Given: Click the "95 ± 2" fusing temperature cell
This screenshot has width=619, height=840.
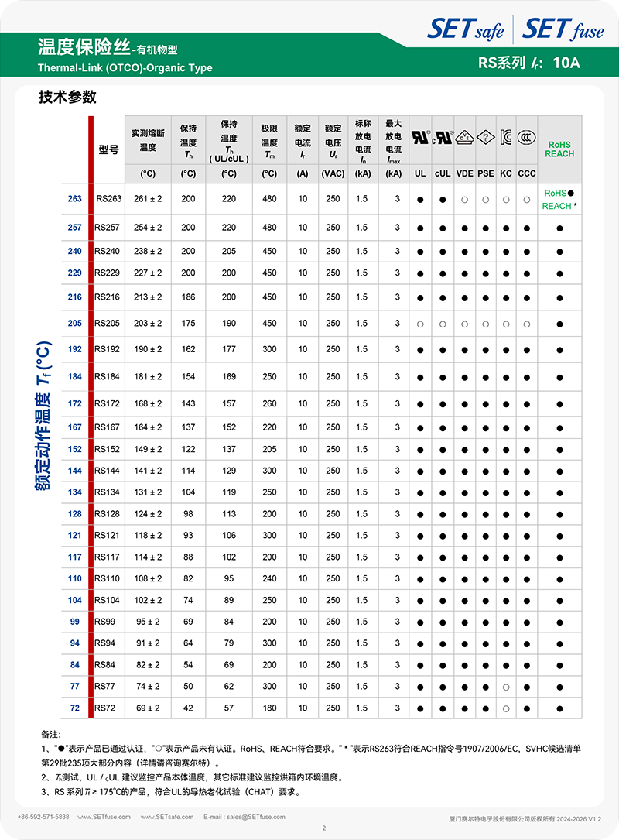Looking at the screenshot, I should point(148,622).
